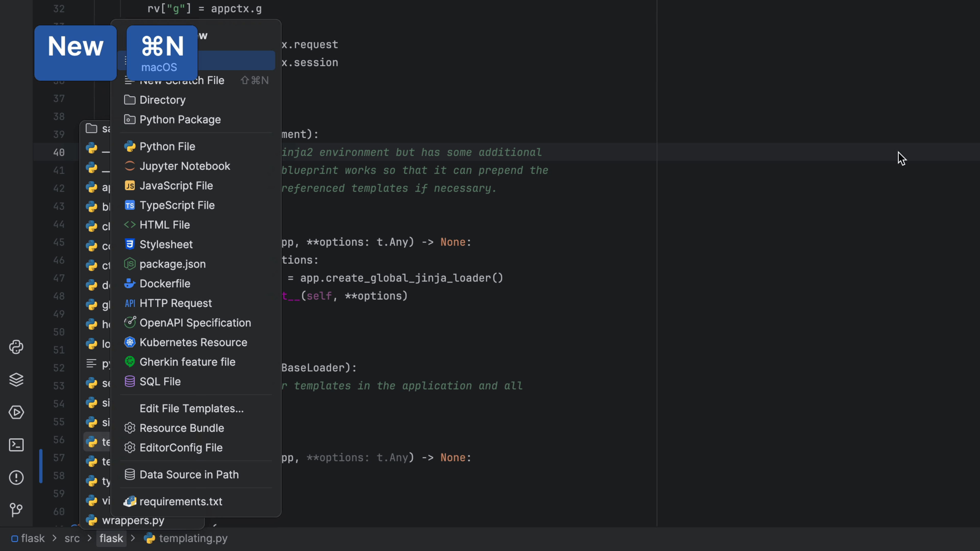Screen dimensions: 980x551
Task: Choose Jupyter Notebook in the menu
Action: 185,166
